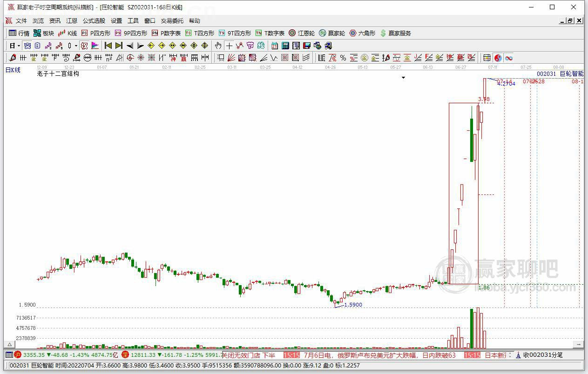Open 赢家服务 service link
The image size is (588, 374).
(x=396, y=33)
